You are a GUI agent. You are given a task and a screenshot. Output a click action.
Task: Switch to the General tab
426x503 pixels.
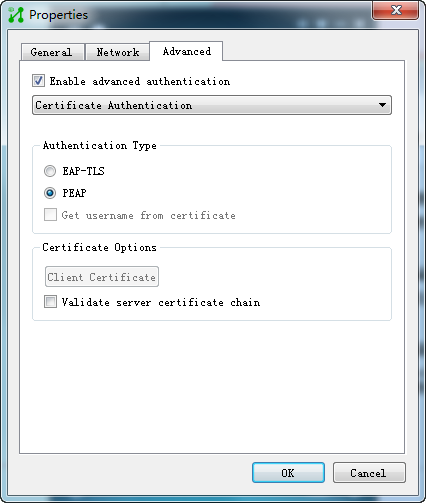click(52, 52)
